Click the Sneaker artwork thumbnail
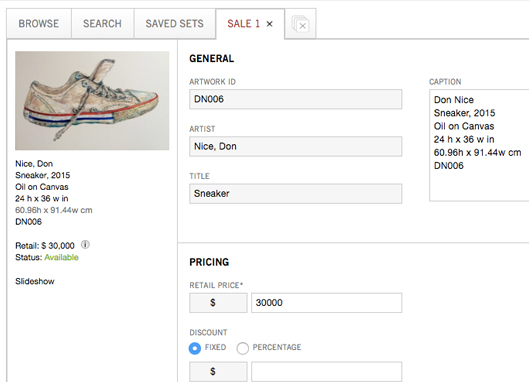The width and height of the screenshot is (529, 382). [x=92, y=101]
